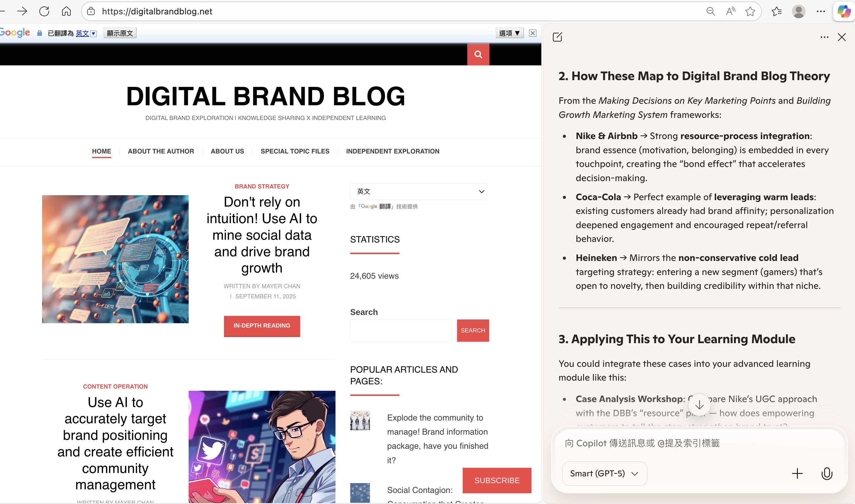Click 顯示原文 show original button
Screen dimensions: 855x504
[120, 33]
